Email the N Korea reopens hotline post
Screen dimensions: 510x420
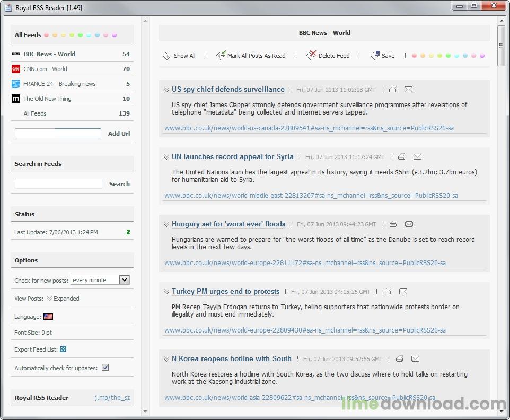click(x=415, y=359)
